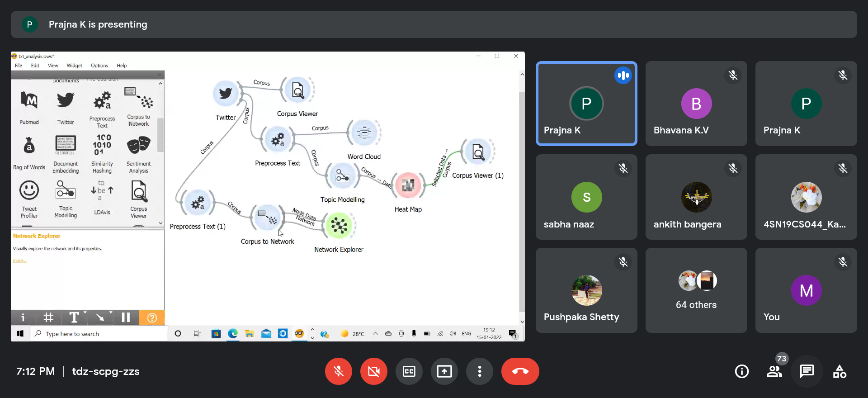
Task: Show the participants list
Action: tap(774, 371)
